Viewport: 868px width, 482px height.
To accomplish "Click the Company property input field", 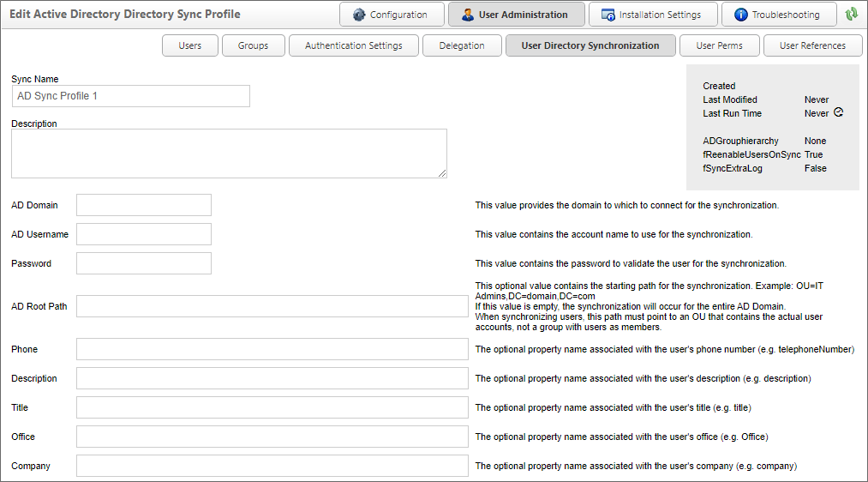I will coord(272,466).
